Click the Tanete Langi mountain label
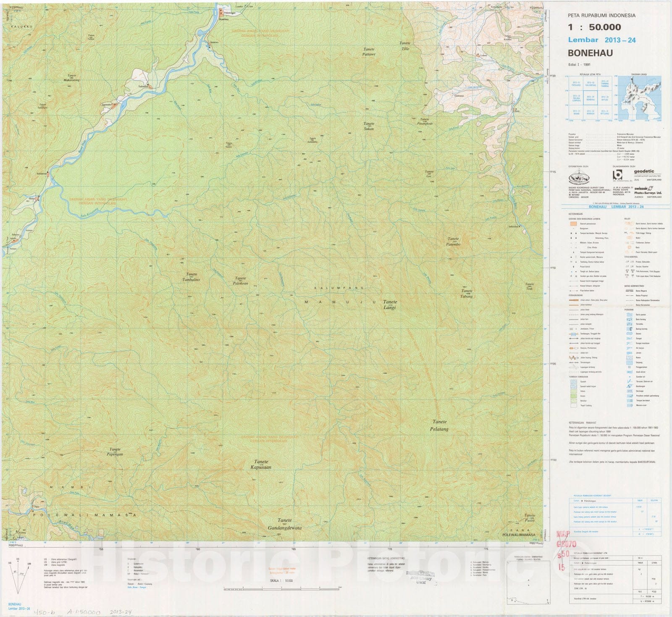The width and height of the screenshot is (672, 617). point(389,305)
